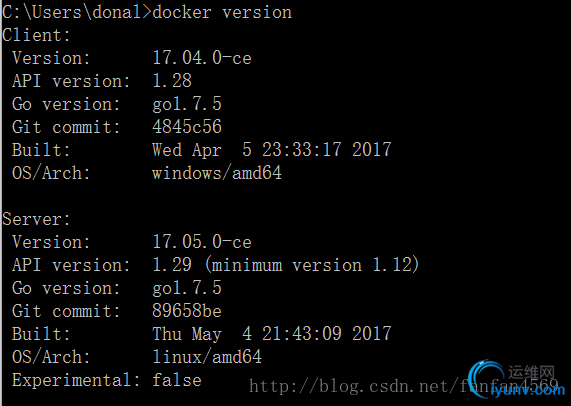Screen dimensions: 571x406
Task: Click server version 17.05.0-ce
Action: 202,242
